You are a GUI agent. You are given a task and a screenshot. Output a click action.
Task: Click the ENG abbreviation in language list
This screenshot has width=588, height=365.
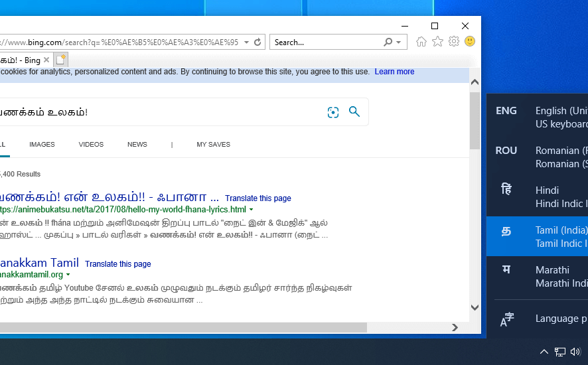[x=506, y=111]
